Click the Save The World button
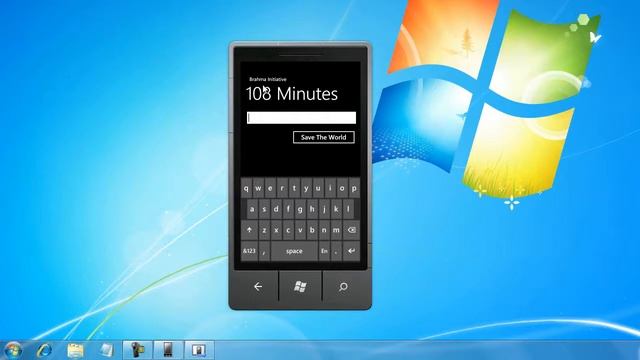640x360 pixels. 324,138
